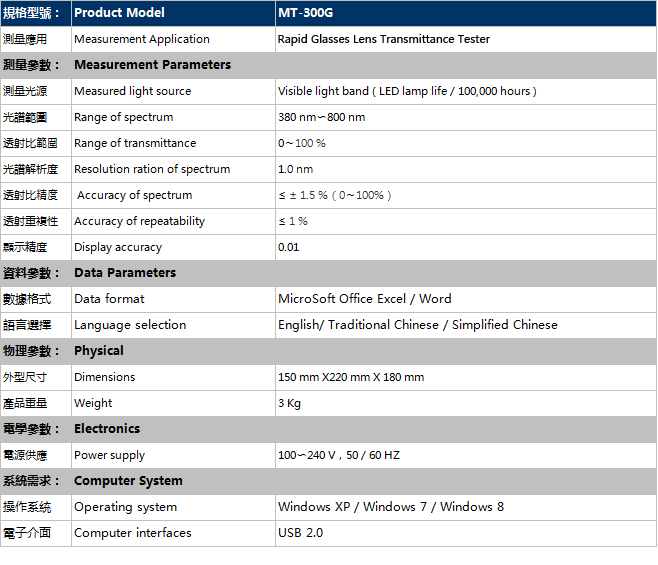
Task: Select 'Windows XP / Windows 7 / Windows 8'
Action: [391, 507]
